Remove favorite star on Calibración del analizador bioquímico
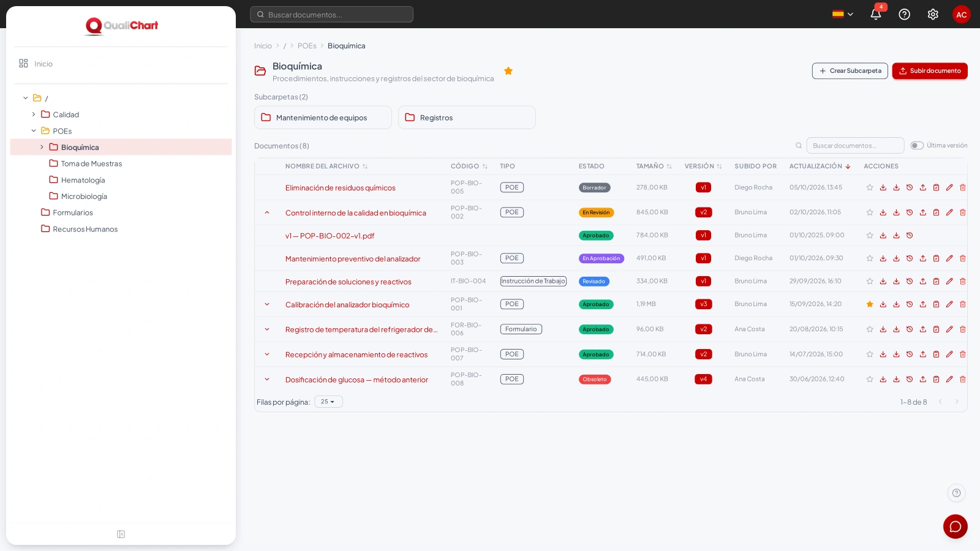 click(870, 304)
